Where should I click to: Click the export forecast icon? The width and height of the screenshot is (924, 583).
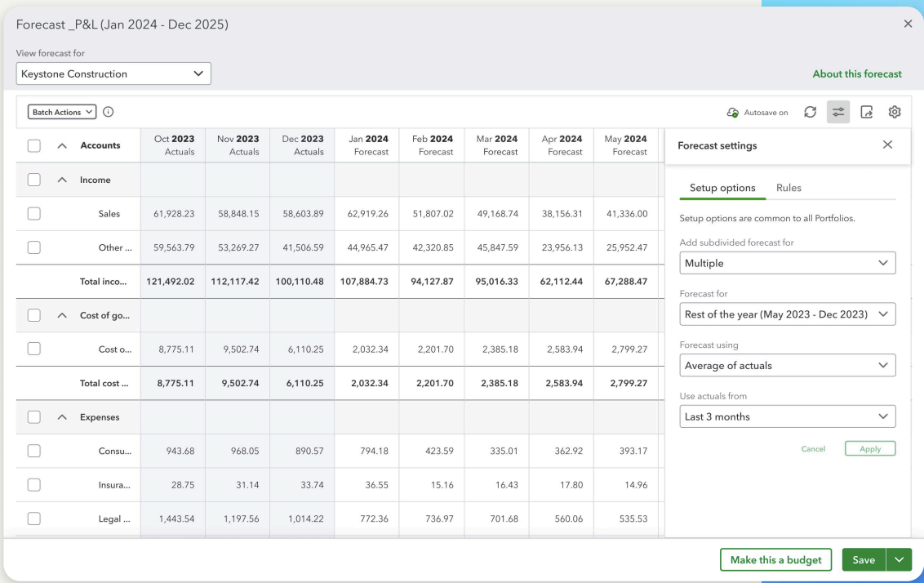point(867,113)
